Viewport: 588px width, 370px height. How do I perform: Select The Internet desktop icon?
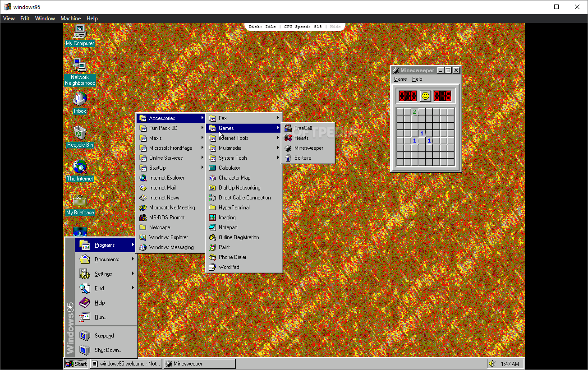tap(80, 170)
